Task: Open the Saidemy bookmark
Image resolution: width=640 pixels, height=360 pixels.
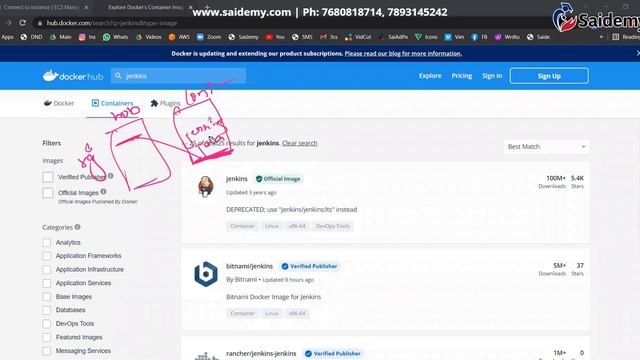Action: pos(244,37)
